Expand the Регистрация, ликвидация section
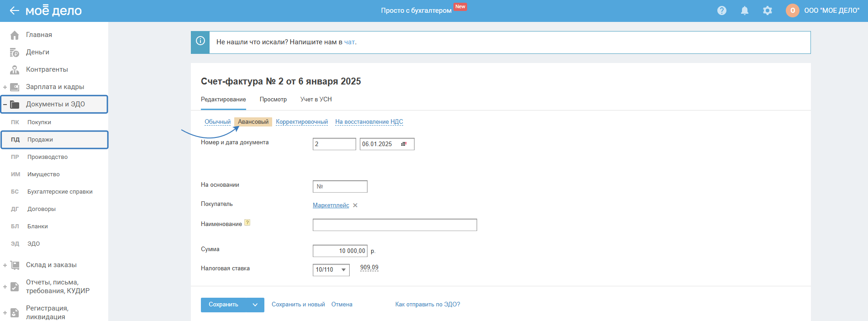Image resolution: width=868 pixels, height=321 pixels. point(5,313)
